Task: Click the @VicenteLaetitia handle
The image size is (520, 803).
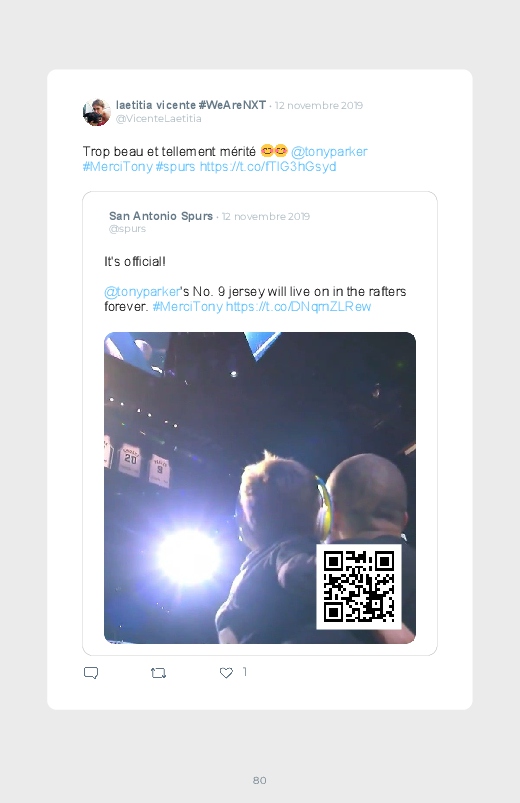Action: coord(158,119)
